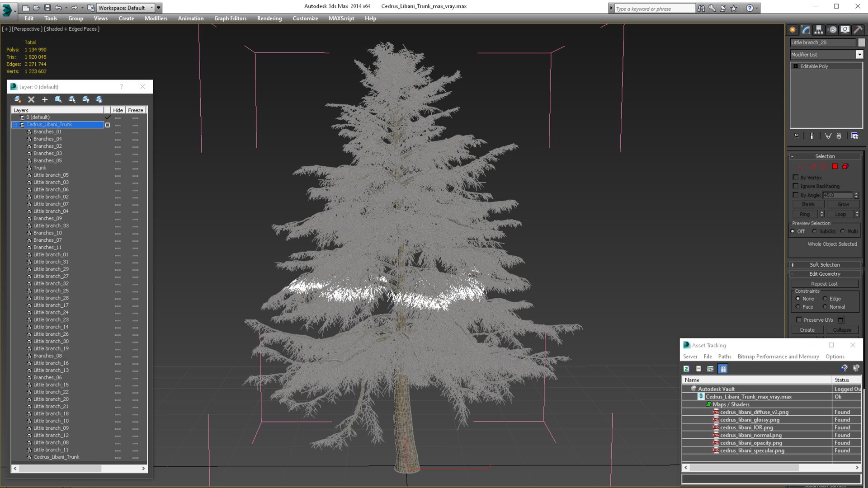
Task: Select Face constraint radio button
Action: pyautogui.click(x=798, y=306)
